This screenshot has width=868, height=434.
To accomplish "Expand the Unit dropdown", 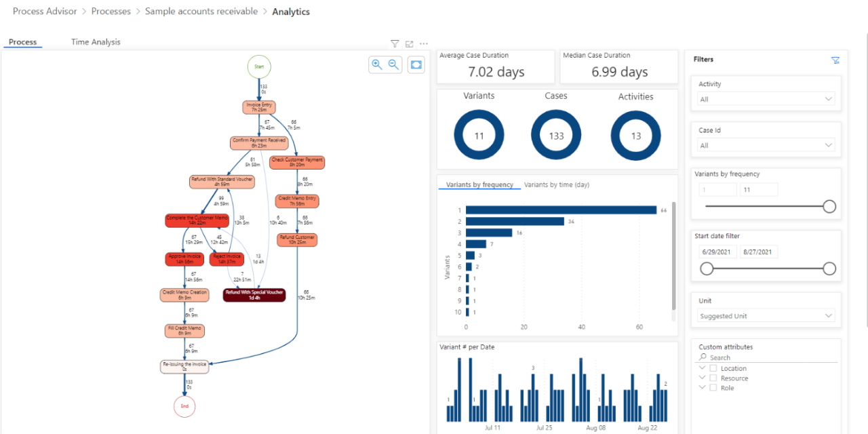I will click(x=766, y=316).
